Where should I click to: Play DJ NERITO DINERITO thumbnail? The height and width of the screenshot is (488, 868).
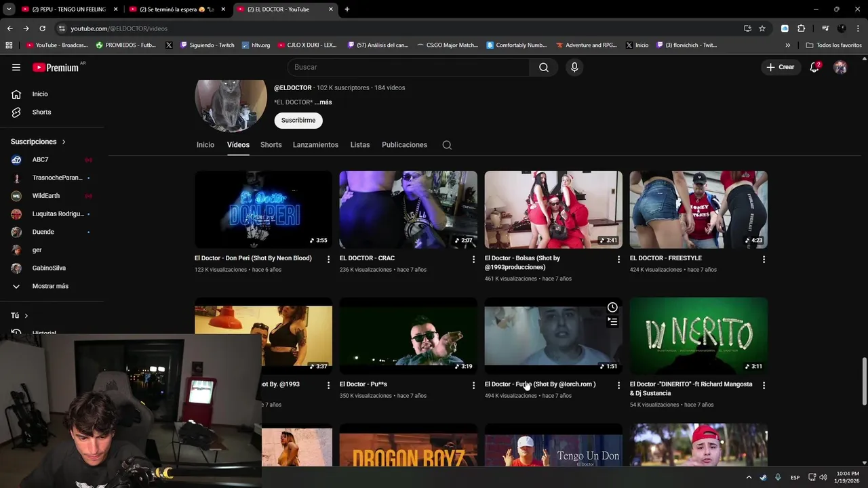pos(698,335)
